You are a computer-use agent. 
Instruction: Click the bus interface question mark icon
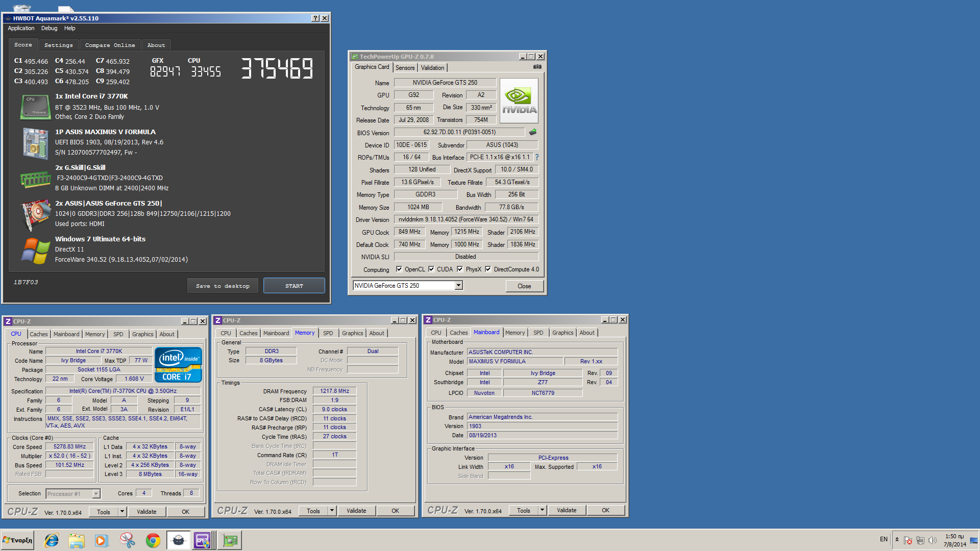(x=537, y=157)
